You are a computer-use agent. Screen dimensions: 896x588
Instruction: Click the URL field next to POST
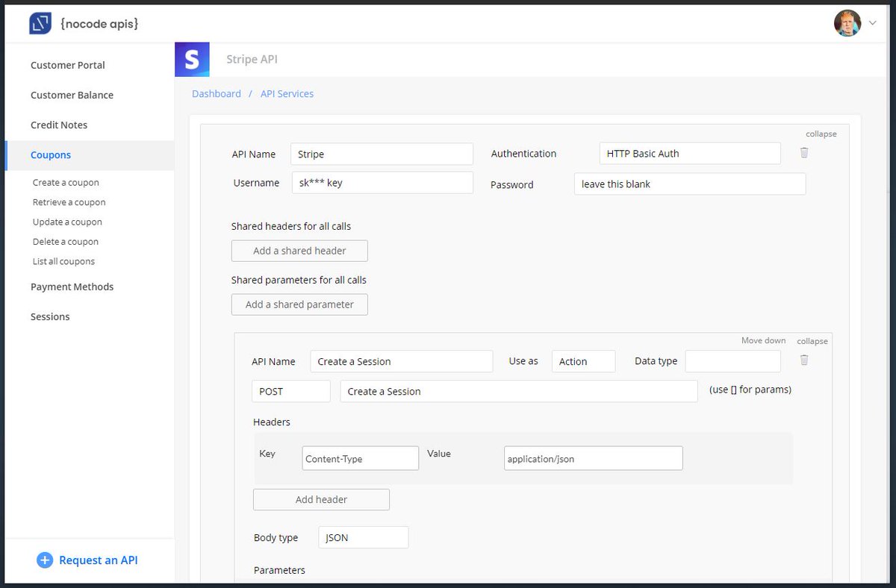point(519,391)
